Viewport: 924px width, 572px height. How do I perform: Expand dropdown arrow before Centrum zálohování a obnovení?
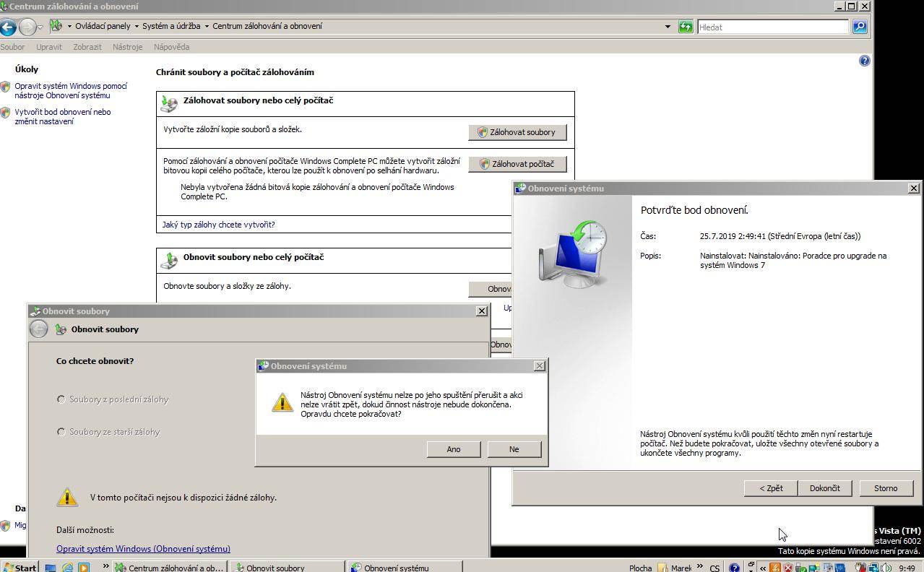207,27
